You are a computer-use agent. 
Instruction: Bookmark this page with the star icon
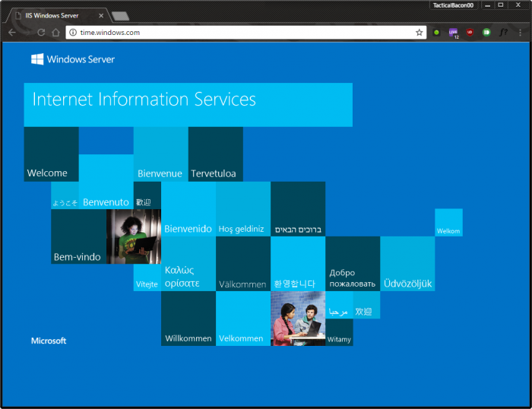pyautogui.click(x=420, y=32)
